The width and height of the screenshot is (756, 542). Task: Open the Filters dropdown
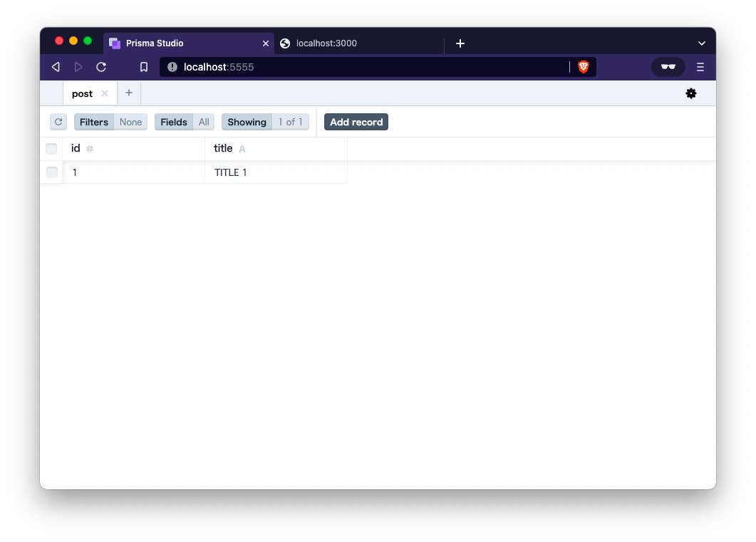(110, 122)
